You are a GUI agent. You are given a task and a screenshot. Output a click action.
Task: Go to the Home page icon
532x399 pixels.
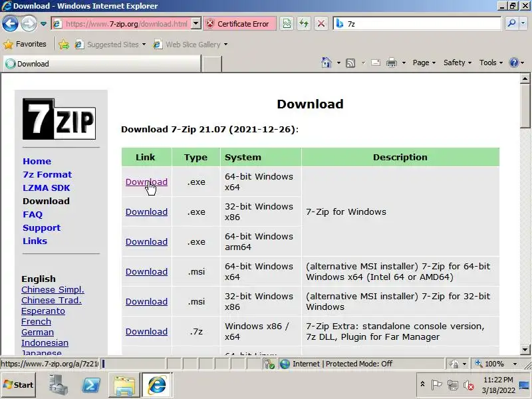(326, 63)
